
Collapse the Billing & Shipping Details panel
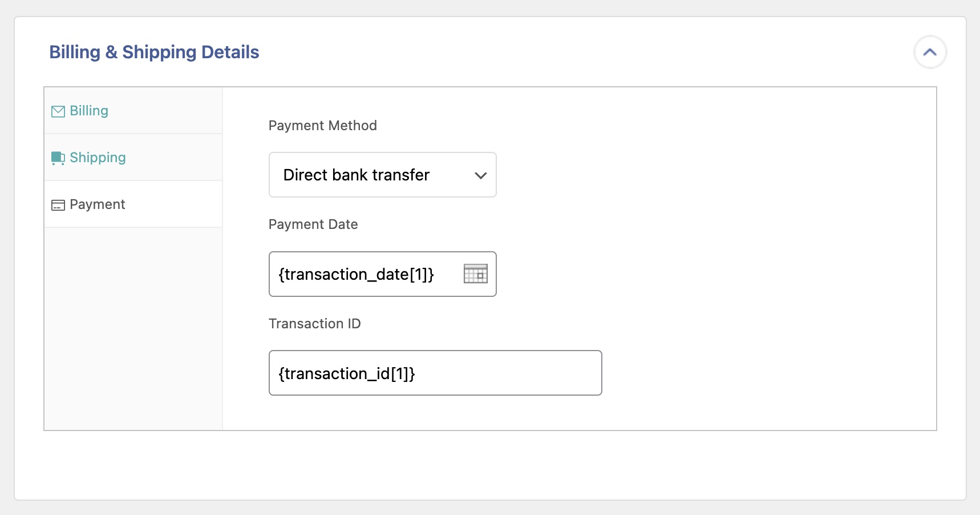[x=930, y=52]
